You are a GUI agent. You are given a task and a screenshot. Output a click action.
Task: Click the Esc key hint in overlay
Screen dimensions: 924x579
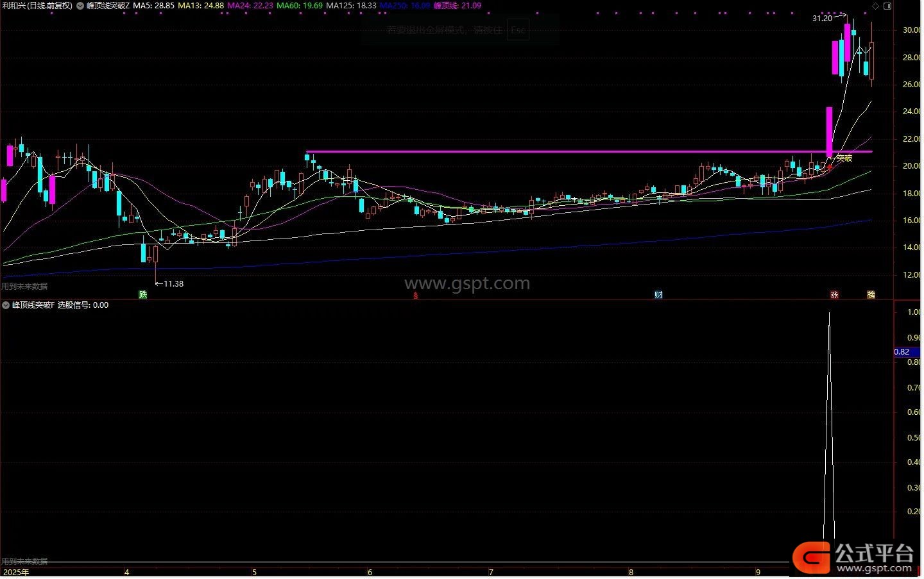518,30
